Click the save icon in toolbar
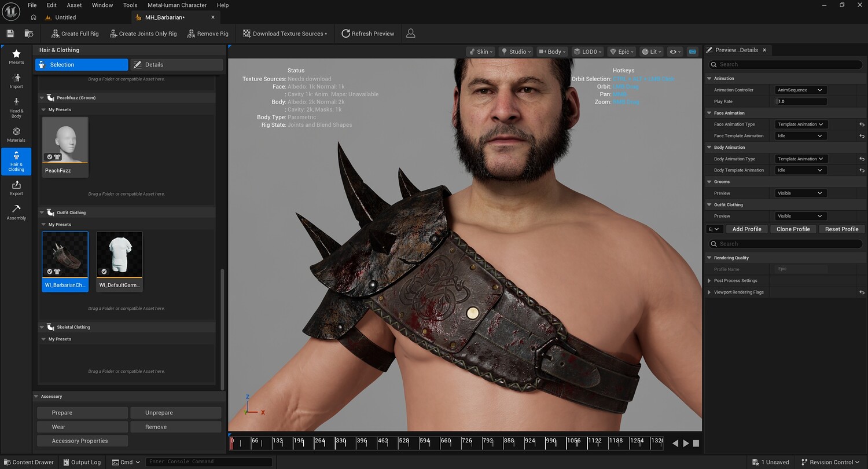This screenshot has width=868, height=469. click(10, 34)
